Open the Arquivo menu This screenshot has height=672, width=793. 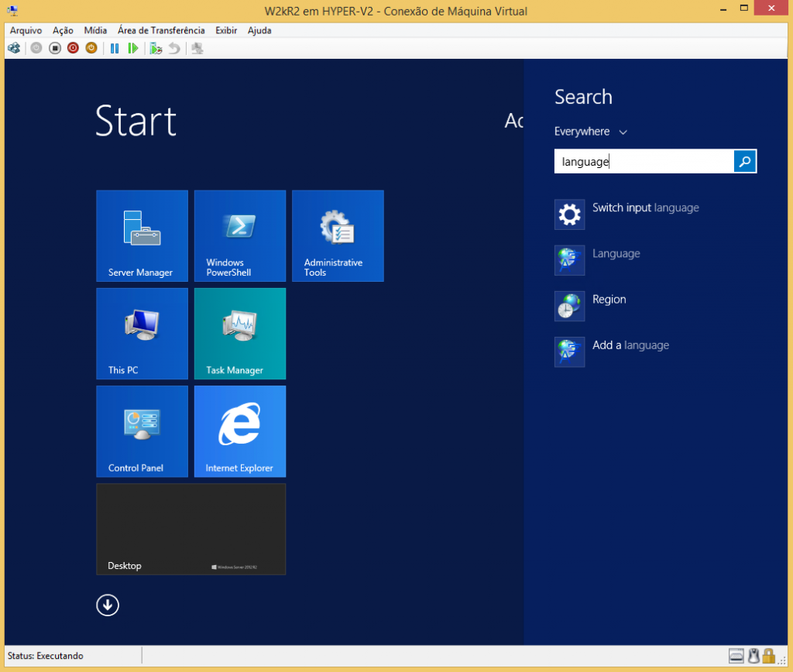[x=26, y=30]
